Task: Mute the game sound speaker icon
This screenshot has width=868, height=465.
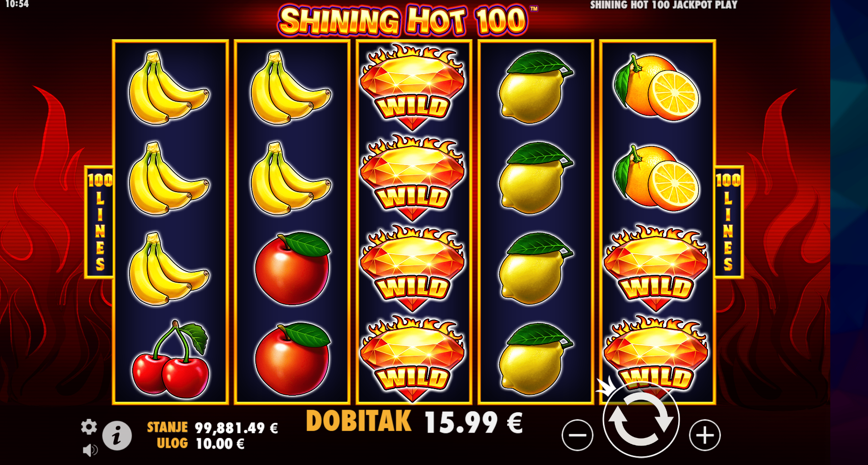Action: [90, 450]
